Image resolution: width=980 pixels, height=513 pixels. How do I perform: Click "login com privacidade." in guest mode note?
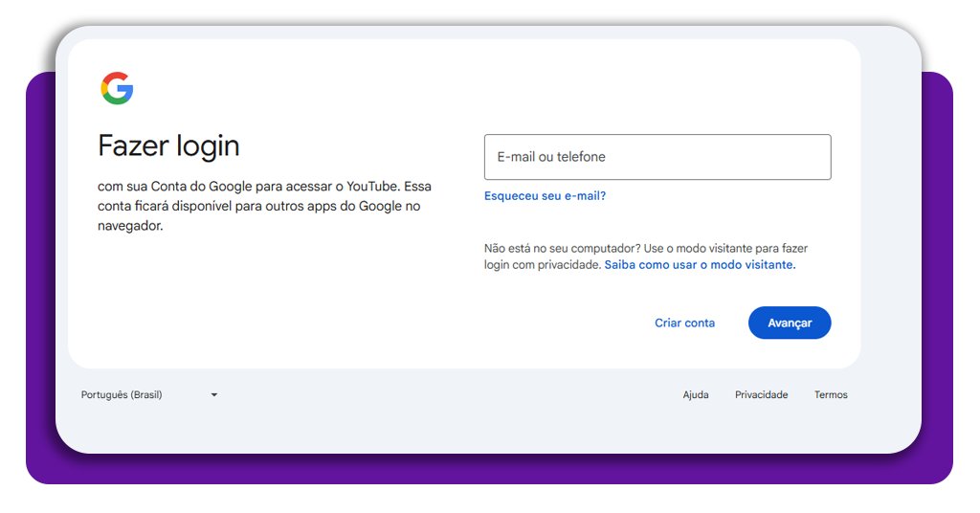point(542,265)
